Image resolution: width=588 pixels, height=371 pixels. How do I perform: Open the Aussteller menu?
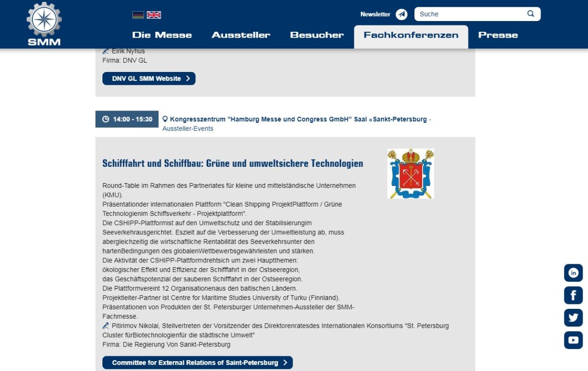[x=241, y=35]
